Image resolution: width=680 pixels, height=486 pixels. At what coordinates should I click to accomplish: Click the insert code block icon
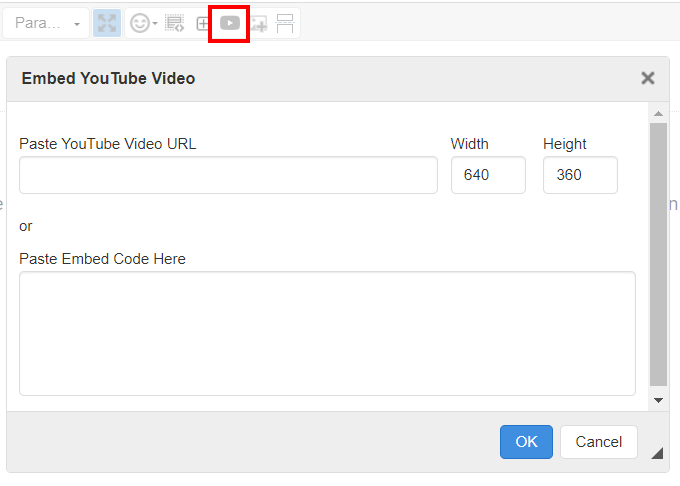175,23
